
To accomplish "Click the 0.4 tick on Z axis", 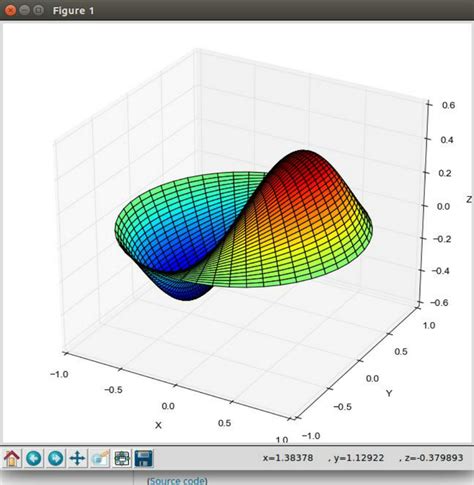I will (x=447, y=140).
